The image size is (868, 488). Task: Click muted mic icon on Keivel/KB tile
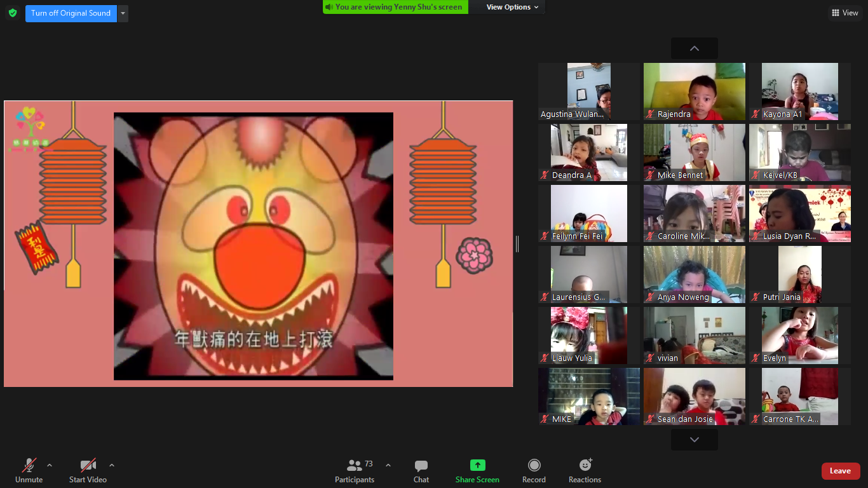[756, 175]
